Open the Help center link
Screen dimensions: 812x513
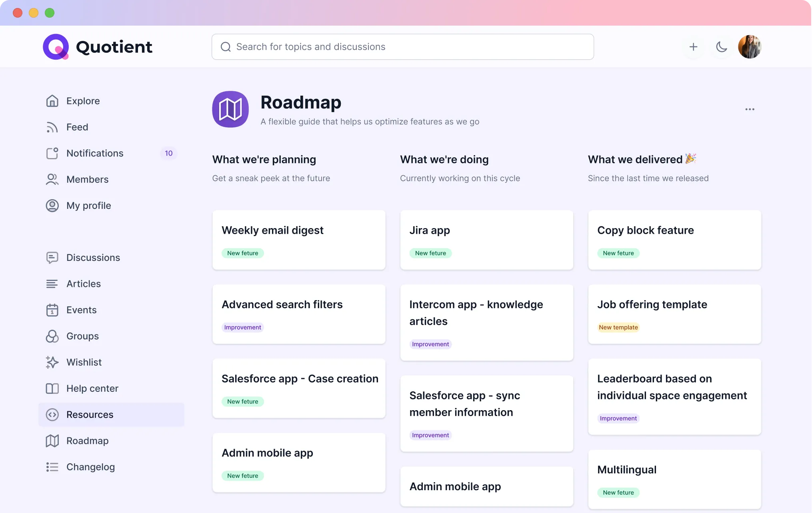(92, 388)
